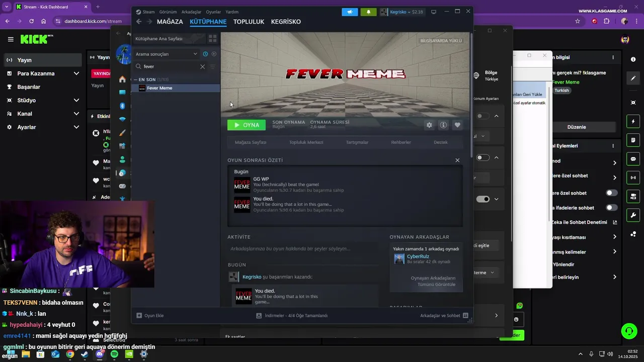Open library advanced filter options
This screenshot has width=644, height=362.
[x=212, y=66]
